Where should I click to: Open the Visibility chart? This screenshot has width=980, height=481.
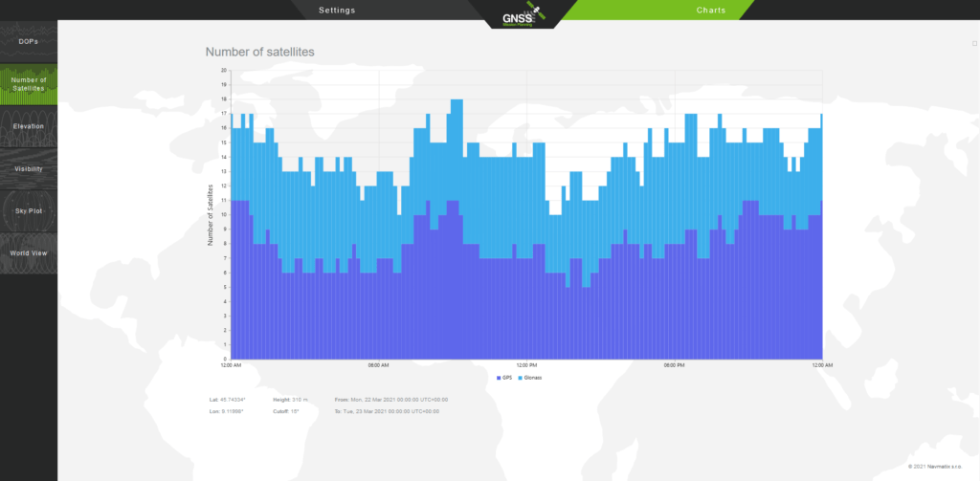(x=29, y=169)
